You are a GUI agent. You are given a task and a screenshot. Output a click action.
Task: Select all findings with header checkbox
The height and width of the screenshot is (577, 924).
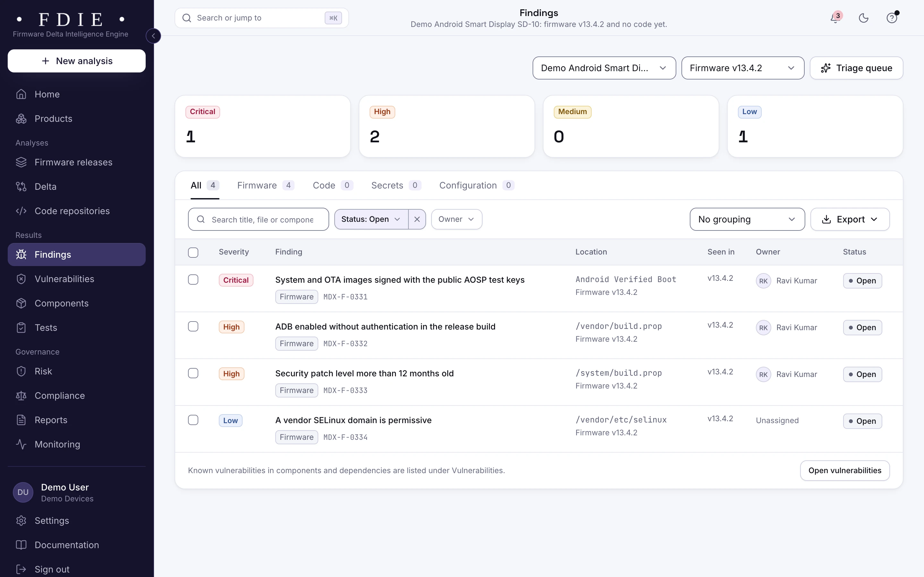pyautogui.click(x=193, y=252)
